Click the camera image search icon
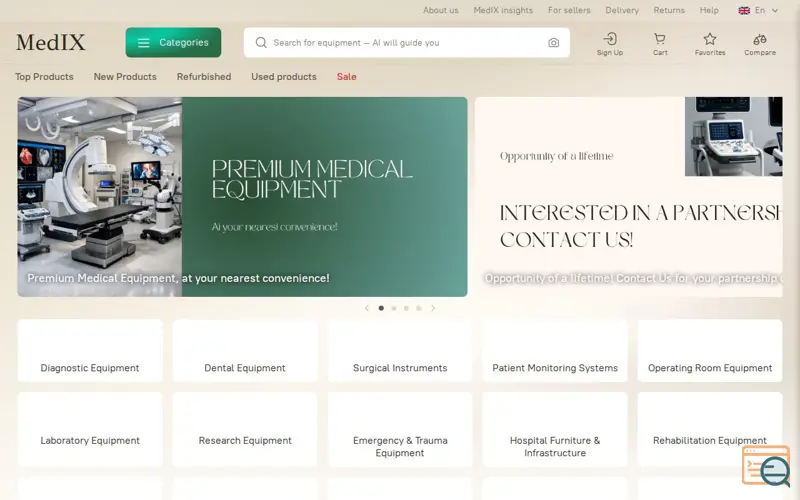 (554, 43)
